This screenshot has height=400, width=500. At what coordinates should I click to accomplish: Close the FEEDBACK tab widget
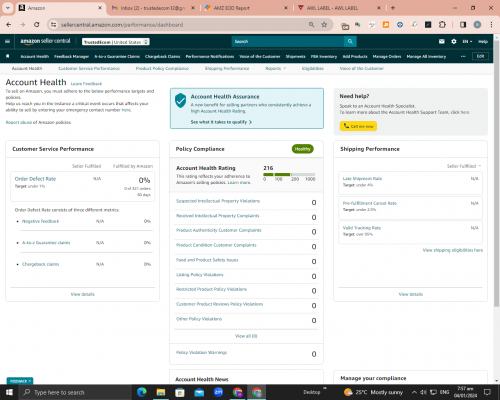pyautogui.click(x=30, y=381)
